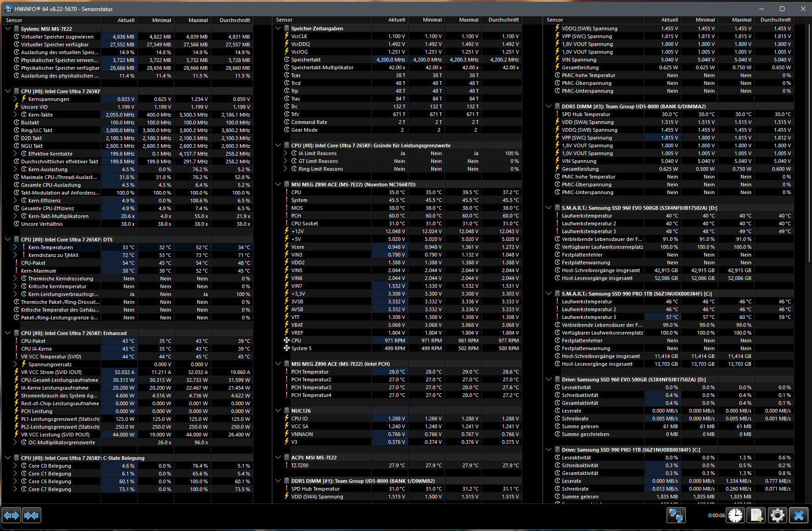
Task: Select the Gear Mode row
Action: 398,130
